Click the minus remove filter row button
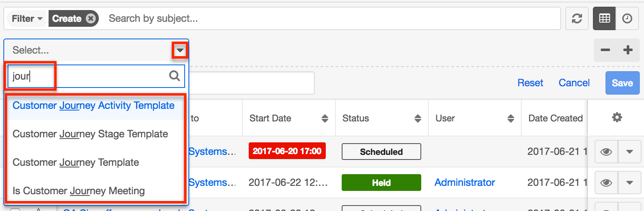 click(605, 50)
